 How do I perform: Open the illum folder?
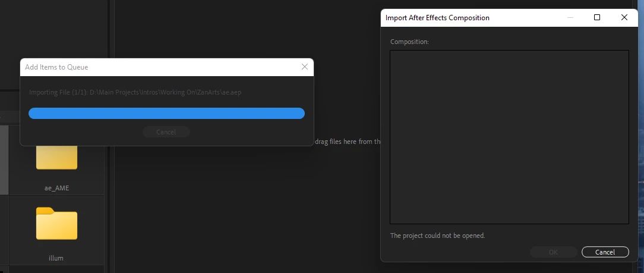click(x=56, y=223)
